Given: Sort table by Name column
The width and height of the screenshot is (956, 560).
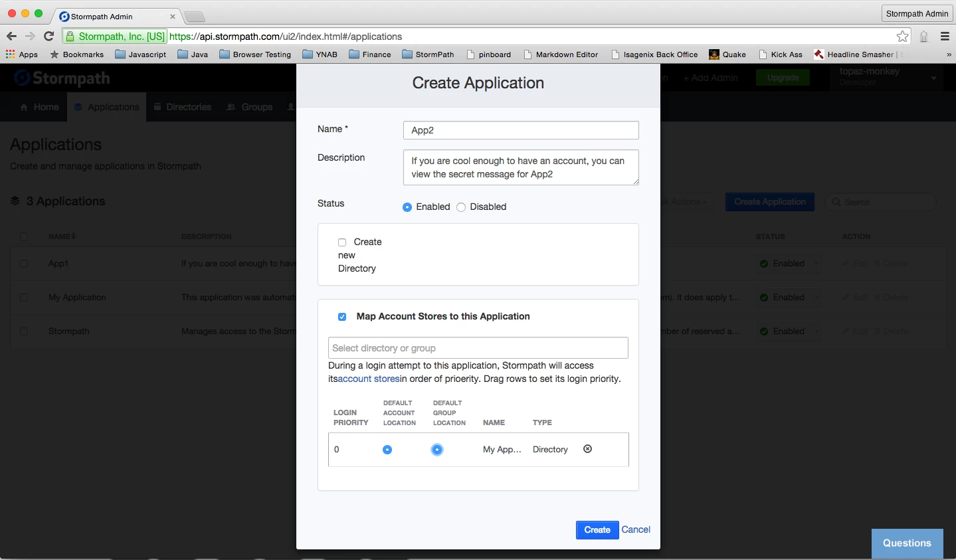Looking at the screenshot, I should 62,236.
